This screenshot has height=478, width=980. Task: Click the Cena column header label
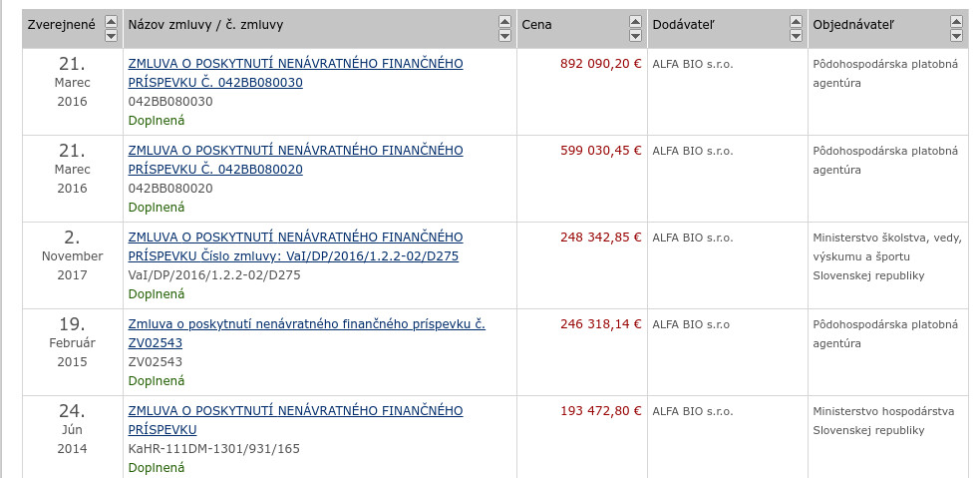536,23
